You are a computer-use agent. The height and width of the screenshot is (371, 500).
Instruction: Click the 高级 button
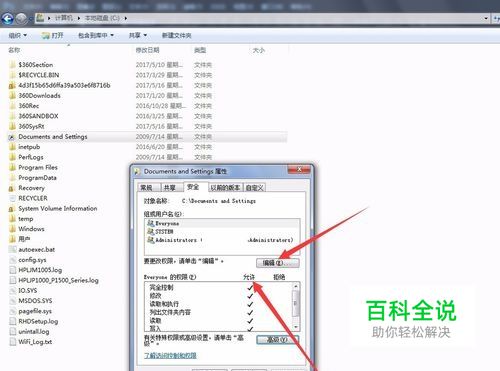click(x=278, y=340)
